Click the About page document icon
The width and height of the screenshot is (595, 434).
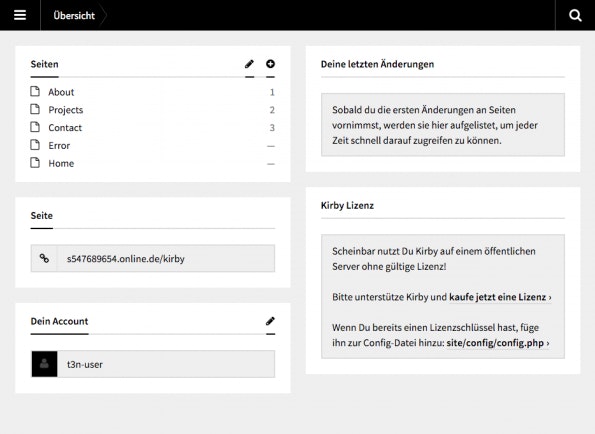(x=35, y=91)
